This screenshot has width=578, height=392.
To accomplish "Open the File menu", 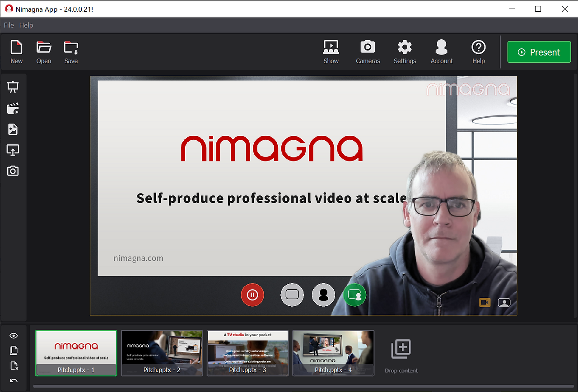I will [9, 25].
